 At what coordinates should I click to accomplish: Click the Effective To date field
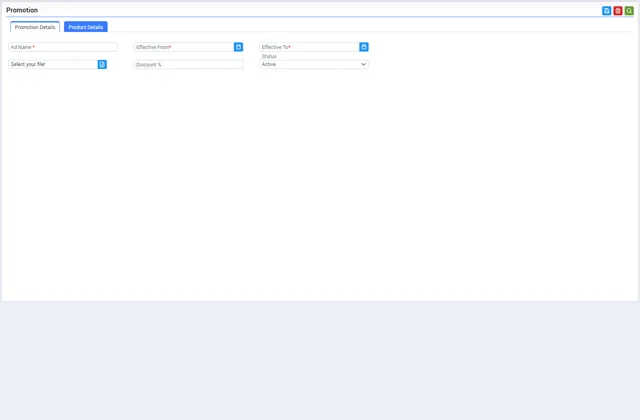point(309,47)
